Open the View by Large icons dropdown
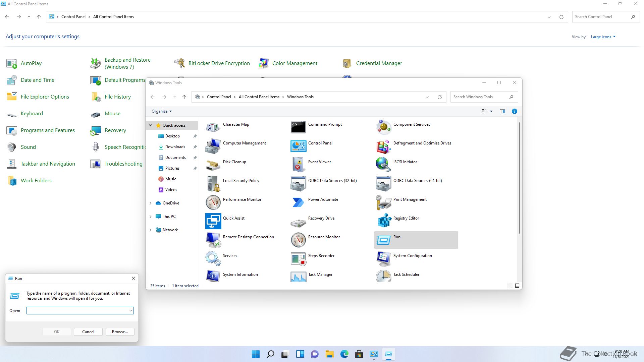Viewport: 644px width, 362px height. point(603,37)
